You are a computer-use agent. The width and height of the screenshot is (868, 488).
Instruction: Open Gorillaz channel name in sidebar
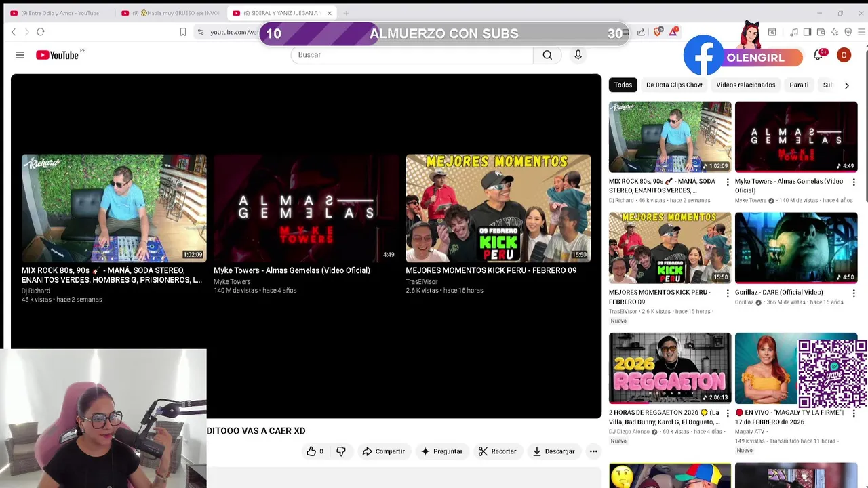[744, 302]
